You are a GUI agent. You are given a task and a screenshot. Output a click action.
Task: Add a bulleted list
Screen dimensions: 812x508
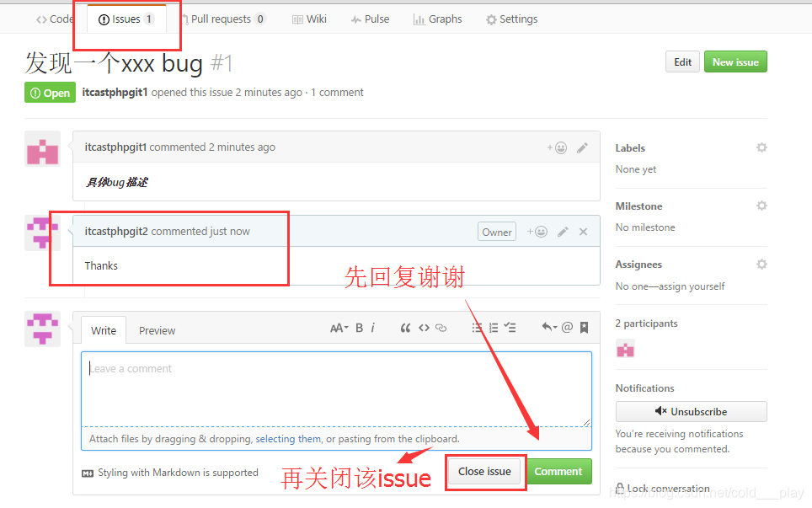(477, 328)
